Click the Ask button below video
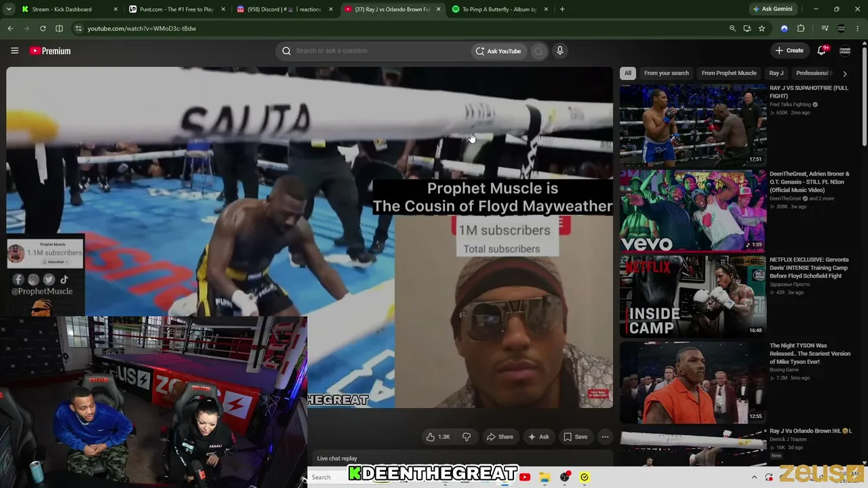This screenshot has height=488, width=868. 538,436
